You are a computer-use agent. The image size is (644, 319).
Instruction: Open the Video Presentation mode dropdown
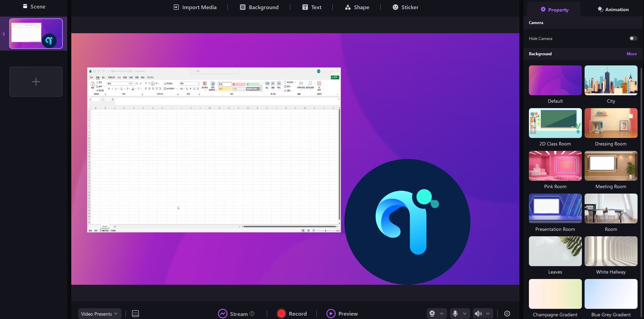tap(99, 314)
